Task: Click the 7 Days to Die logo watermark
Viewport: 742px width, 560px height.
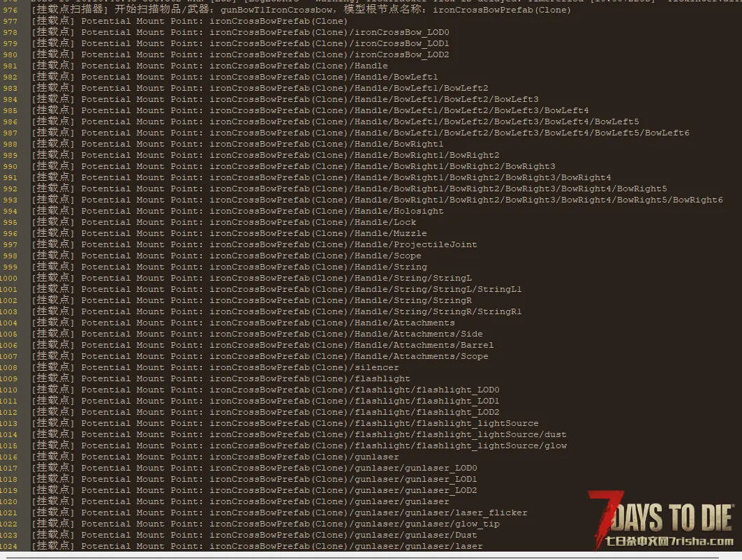Action: (659, 515)
